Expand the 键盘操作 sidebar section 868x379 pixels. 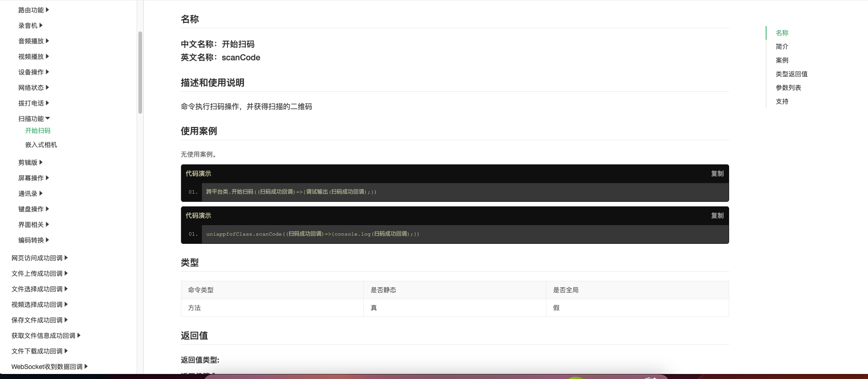point(33,209)
